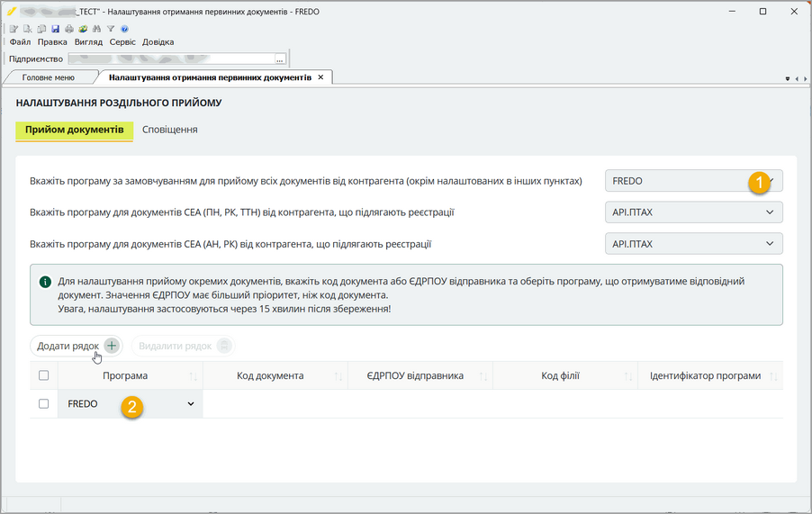Click the Видалити рядок button

pyautogui.click(x=184, y=346)
